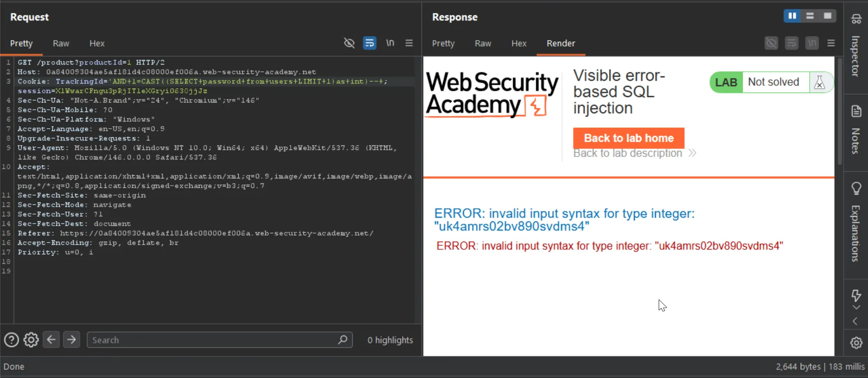
Task: Toggle line wrap icon in Response panel
Action: (x=792, y=43)
